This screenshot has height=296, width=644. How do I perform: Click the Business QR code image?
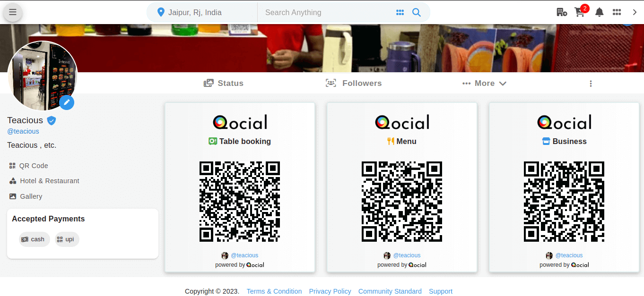click(564, 202)
